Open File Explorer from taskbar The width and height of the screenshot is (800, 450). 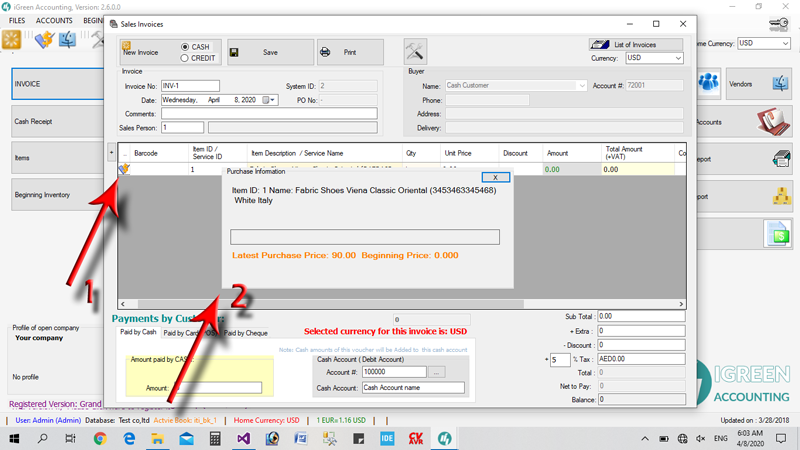(x=157, y=439)
